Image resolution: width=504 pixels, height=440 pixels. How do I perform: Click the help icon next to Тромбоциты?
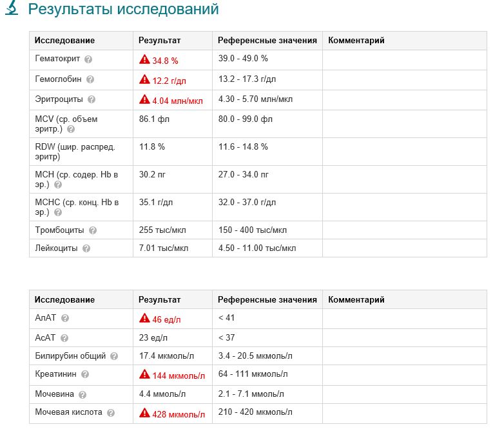pos(93,230)
